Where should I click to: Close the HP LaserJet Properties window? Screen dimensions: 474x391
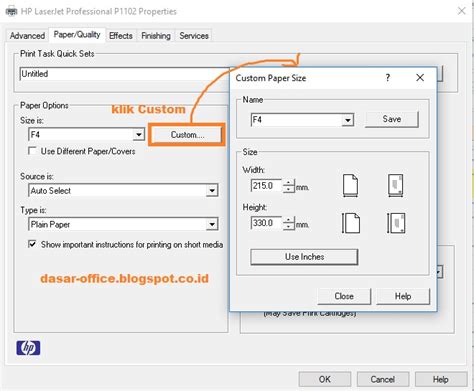[x=462, y=11]
